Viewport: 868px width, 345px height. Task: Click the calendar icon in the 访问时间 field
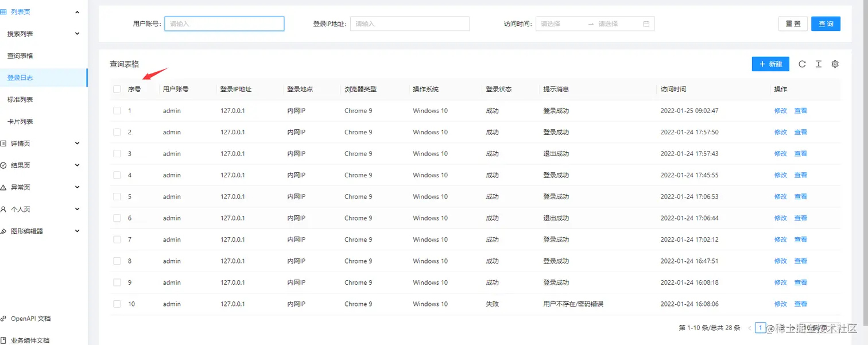pyautogui.click(x=646, y=24)
